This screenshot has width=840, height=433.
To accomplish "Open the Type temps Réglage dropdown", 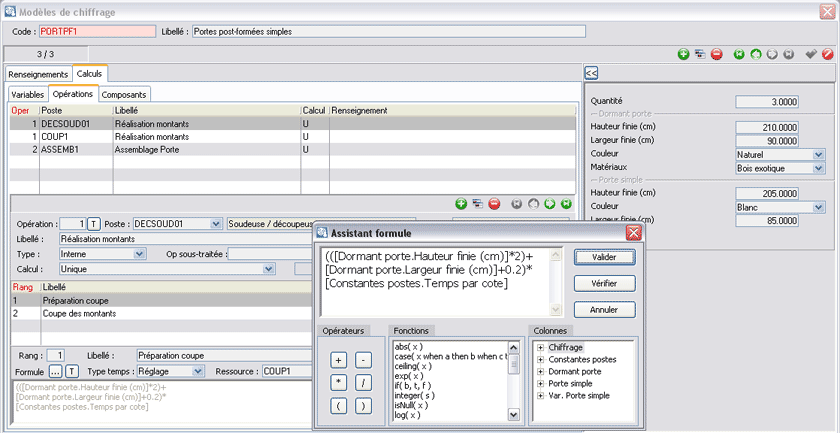I will [x=198, y=371].
